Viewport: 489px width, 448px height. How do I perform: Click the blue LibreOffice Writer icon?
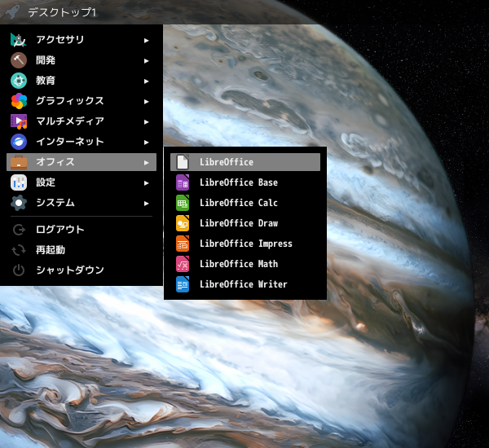(x=183, y=284)
